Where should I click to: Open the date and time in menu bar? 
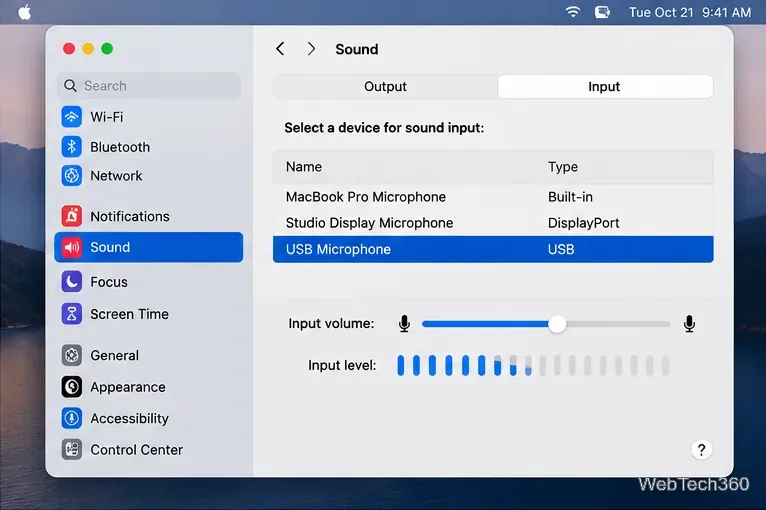(690, 12)
